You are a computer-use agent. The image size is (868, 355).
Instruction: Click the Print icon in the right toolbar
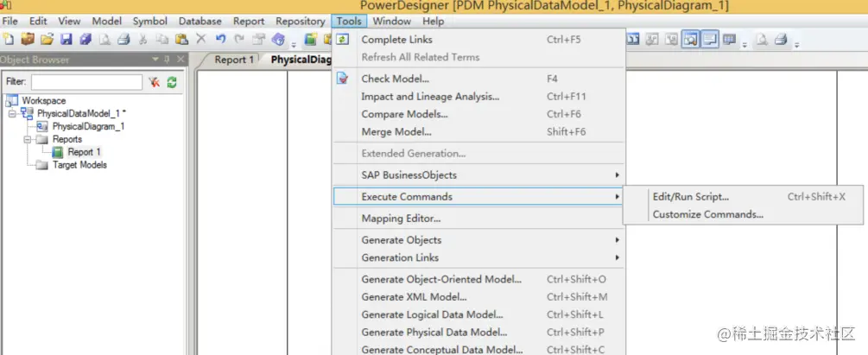point(781,40)
